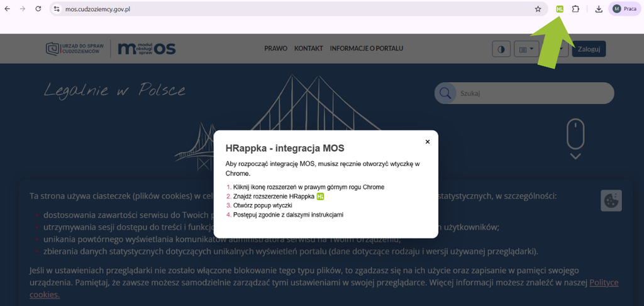Image resolution: width=644 pixels, height=306 pixels.
Task: Click the MOS moduł obsługi spraw logo
Action: [x=147, y=48]
